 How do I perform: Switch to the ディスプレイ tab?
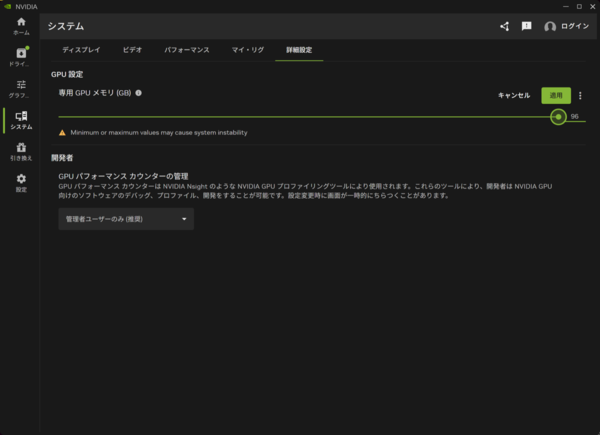(81, 50)
